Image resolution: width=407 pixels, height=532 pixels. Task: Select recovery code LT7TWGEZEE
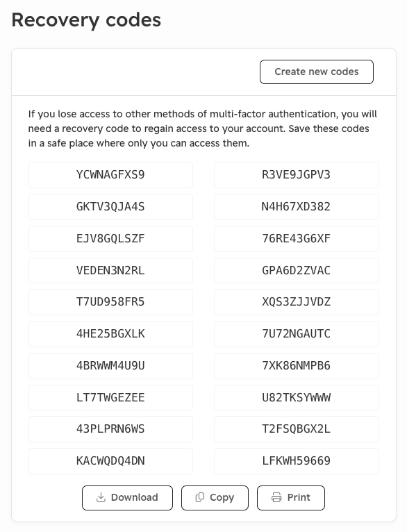pyautogui.click(x=110, y=398)
